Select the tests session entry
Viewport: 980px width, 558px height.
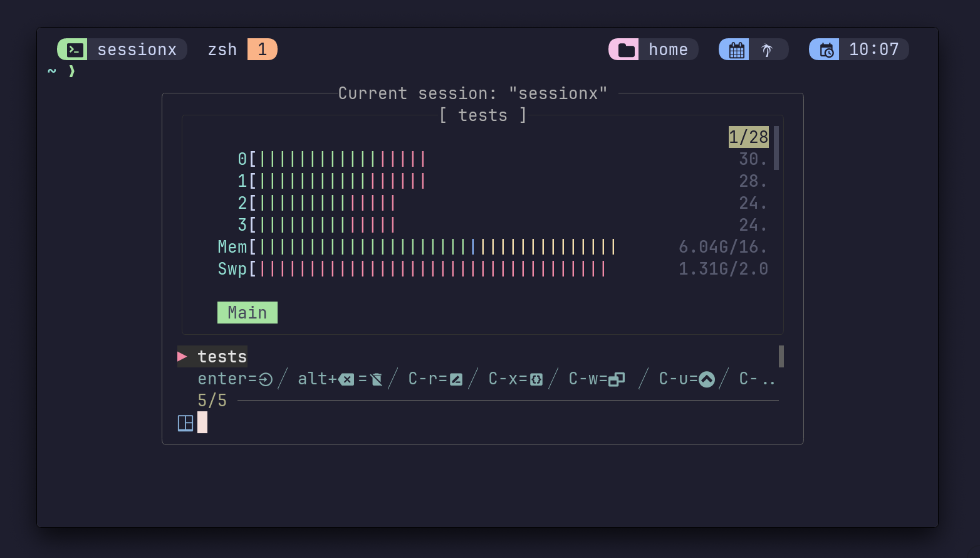pyautogui.click(x=222, y=357)
